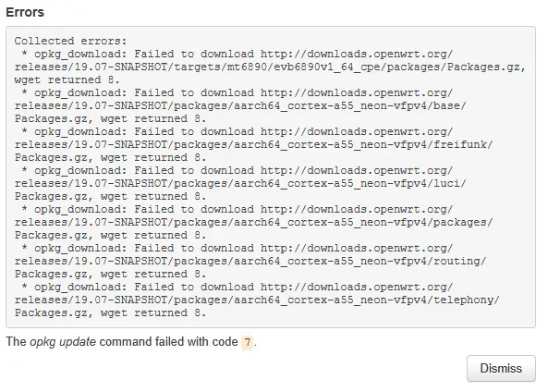The height and width of the screenshot is (392, 548).
Task: Click 'command failed with code' text
Action: (x=168, y=342)
